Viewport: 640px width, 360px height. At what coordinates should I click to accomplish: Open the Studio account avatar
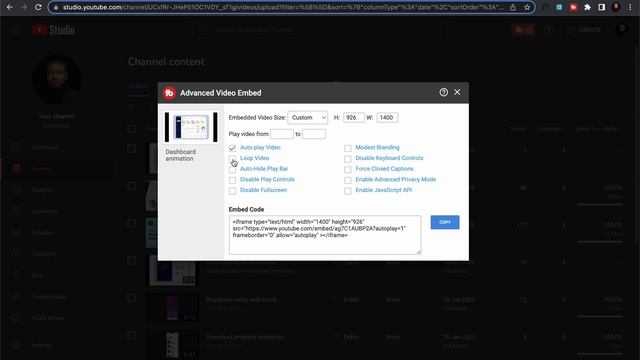click(x=621, y=30)
